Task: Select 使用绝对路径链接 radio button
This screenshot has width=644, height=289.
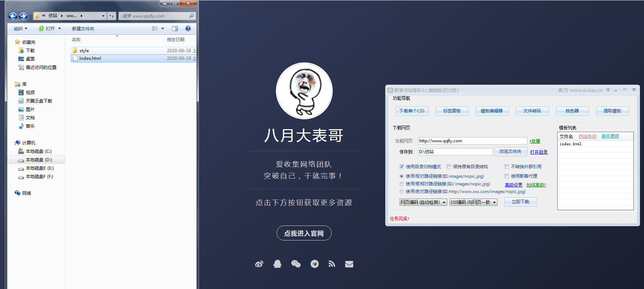Action: [x=402, y=192]
